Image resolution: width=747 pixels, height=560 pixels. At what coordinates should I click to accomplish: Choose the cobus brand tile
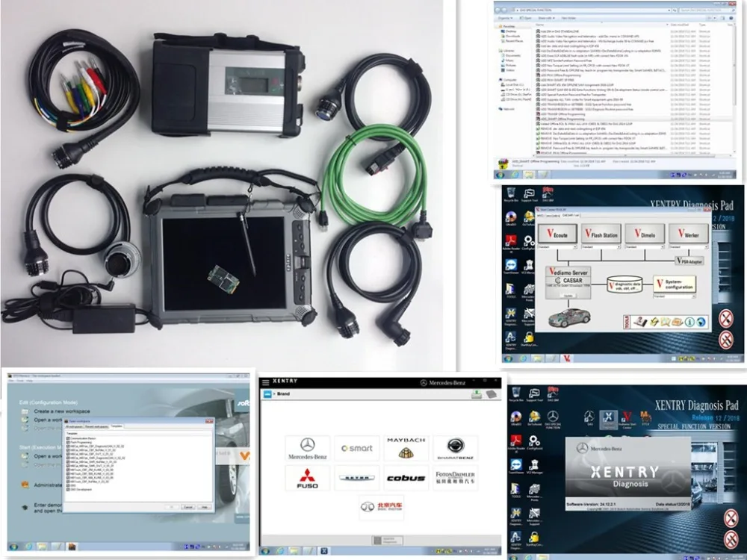[x=406, y=478]
